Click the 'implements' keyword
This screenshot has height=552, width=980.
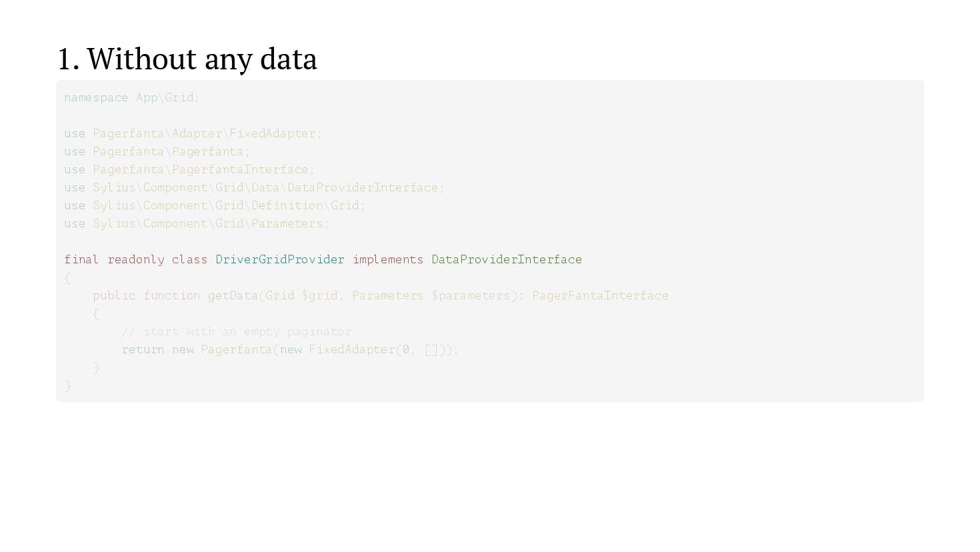pyautogui.click(x=388, y=260)
